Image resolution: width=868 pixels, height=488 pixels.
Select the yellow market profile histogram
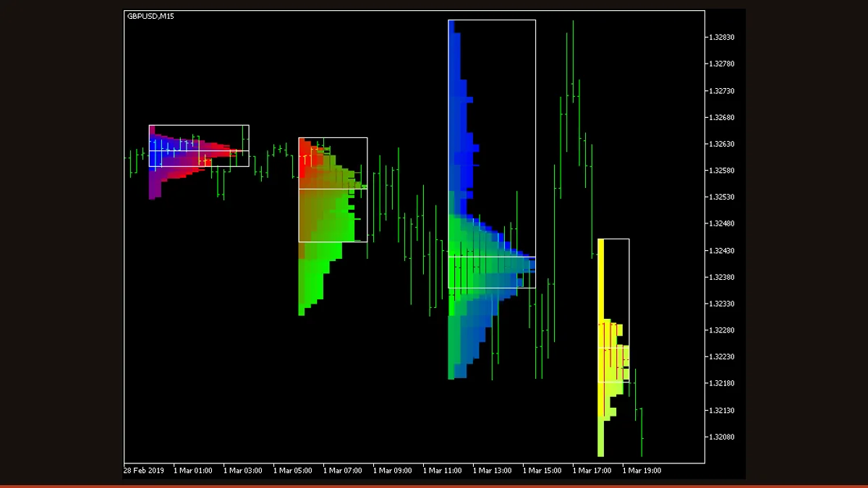click(613, 347)
